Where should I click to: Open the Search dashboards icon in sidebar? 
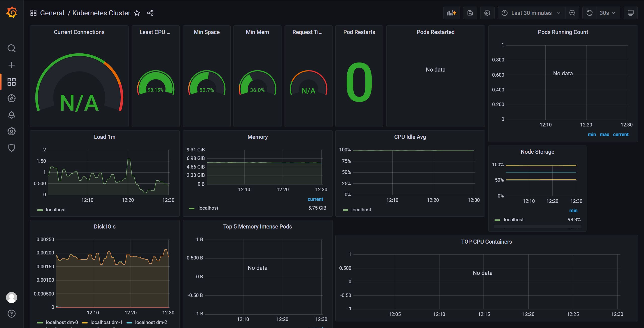[12, 48]
